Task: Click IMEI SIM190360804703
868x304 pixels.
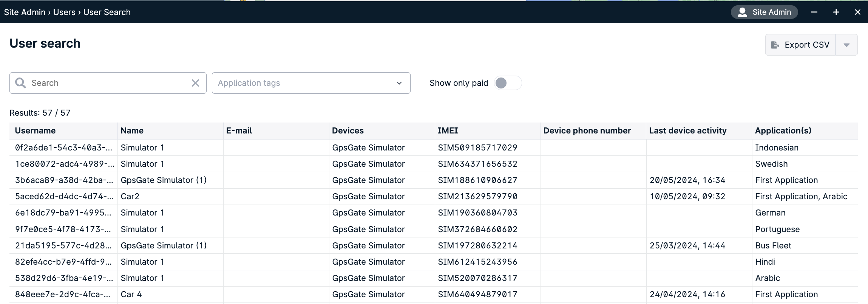Action: (x=477, y=212)
